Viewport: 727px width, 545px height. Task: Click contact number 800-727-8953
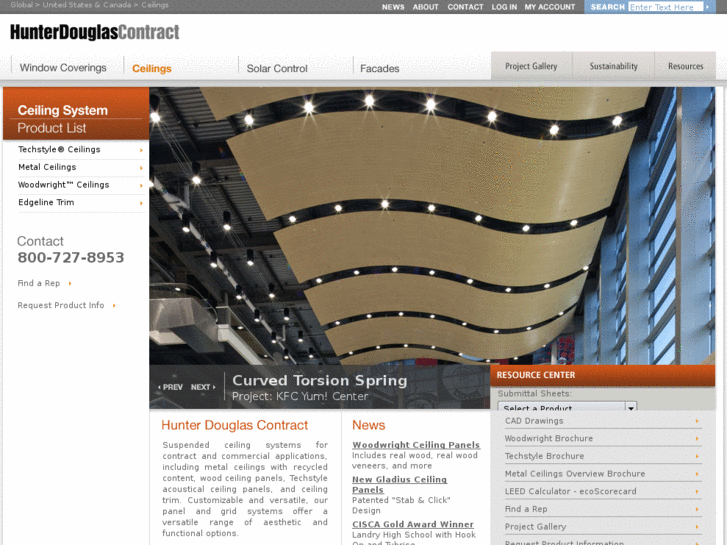coord(71,258)
